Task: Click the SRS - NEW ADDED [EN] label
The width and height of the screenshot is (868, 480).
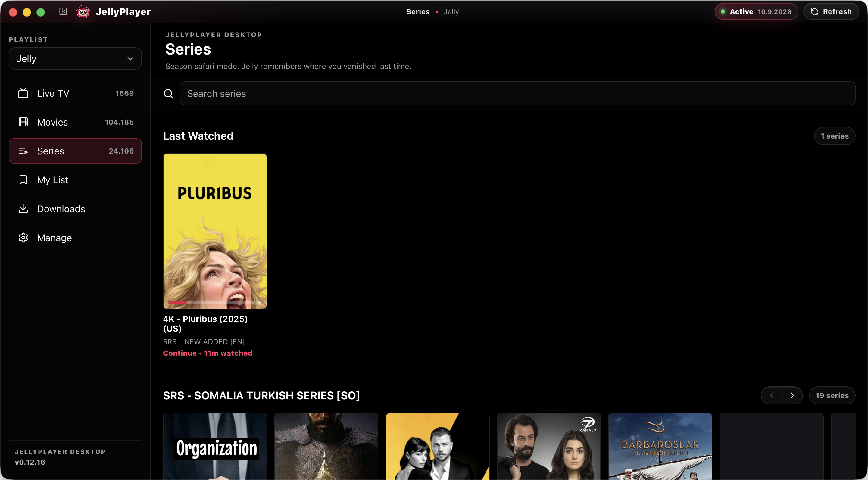Action: (x=204, y=341)
